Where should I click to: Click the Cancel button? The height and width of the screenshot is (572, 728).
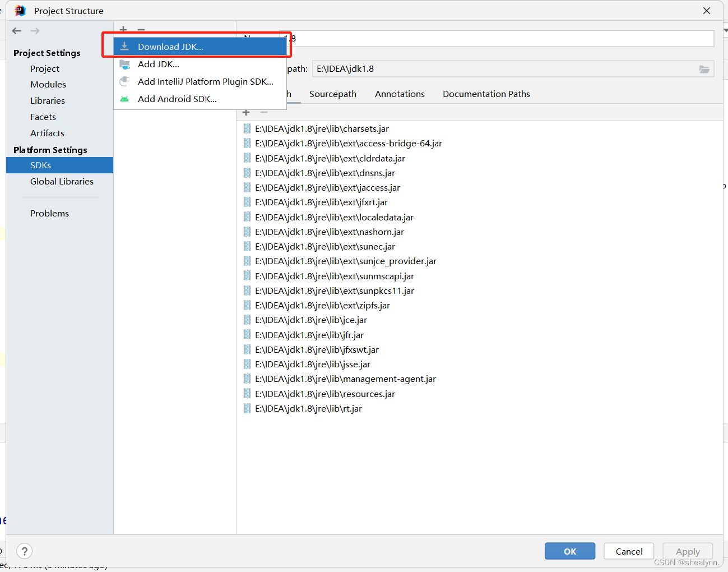pyautogui.click(x=628, y=551)
